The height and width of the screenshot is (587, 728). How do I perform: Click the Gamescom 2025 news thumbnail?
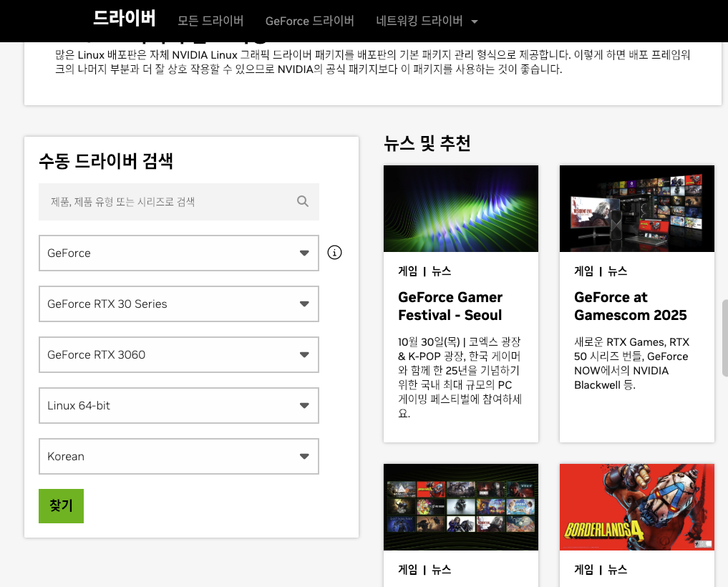(636, 208)
